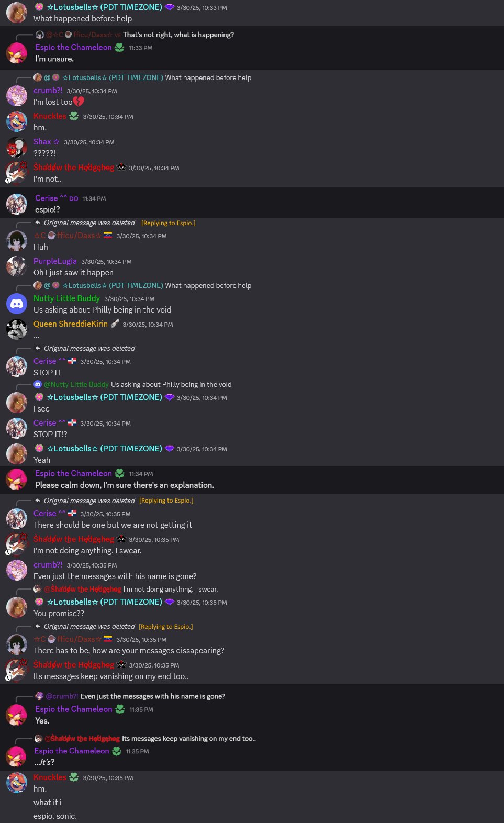
Task: Click the purple gem badge next to first Lotusbells name
Action: 170,7
